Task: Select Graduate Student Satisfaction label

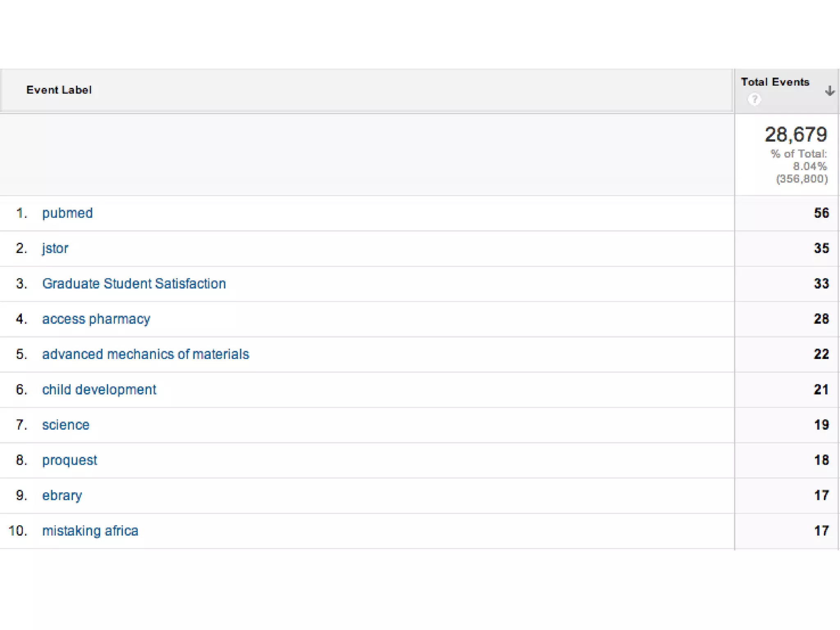Action: pos(134,284)
